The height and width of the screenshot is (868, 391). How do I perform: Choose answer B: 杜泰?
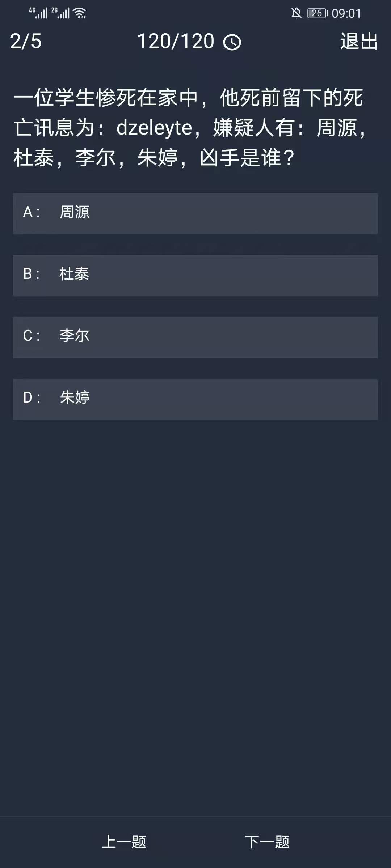tap(195, 275)
